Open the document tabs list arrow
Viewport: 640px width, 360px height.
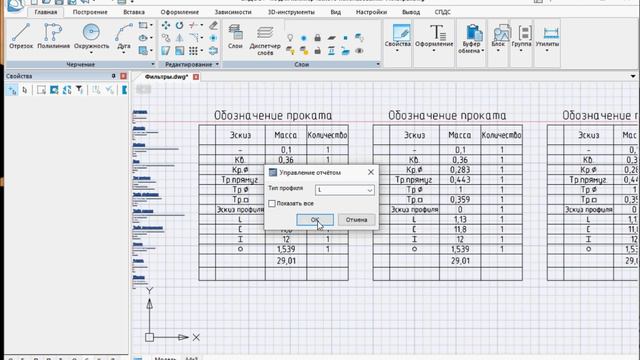point(633,76)
